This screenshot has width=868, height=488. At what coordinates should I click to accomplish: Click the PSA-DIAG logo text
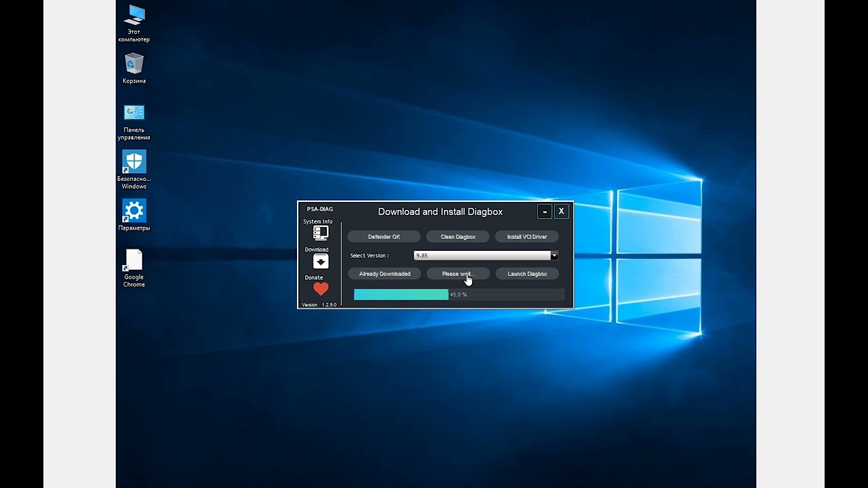pyautogui.click(x=320, y=209)
